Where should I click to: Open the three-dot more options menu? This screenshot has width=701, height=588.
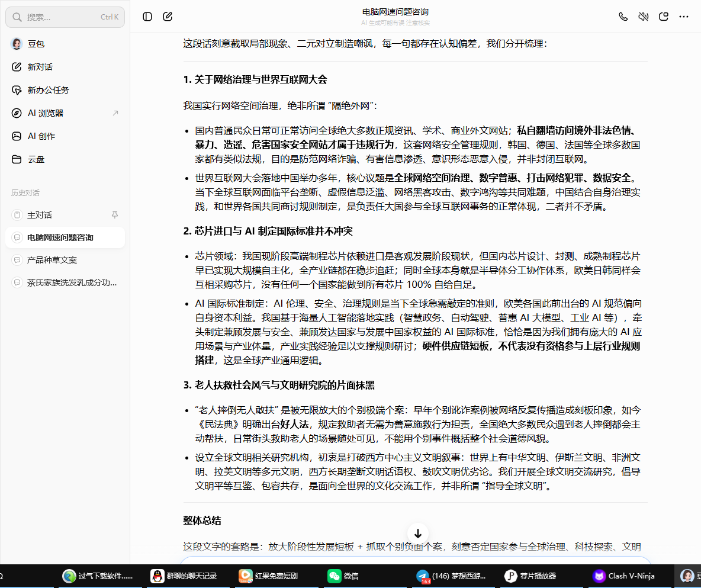tap(684, 17)
